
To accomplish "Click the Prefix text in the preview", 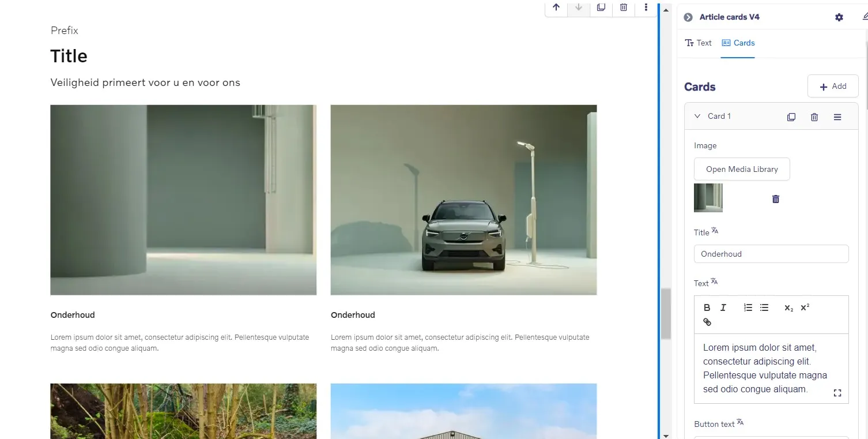I will pos(64,31).
